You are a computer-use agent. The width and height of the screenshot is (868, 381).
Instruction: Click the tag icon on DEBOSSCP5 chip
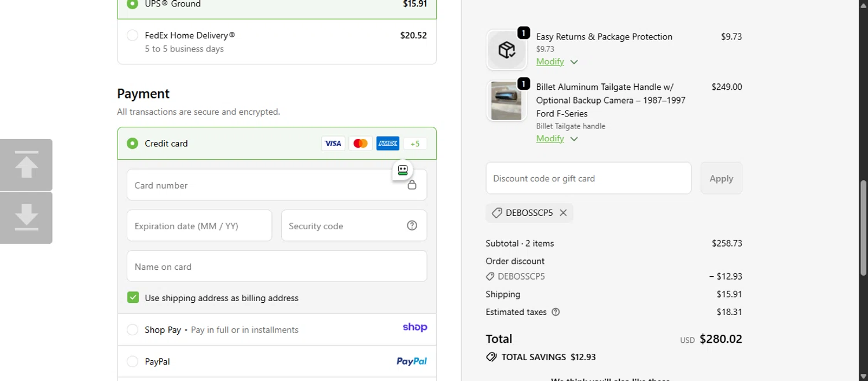[x=496, y=213]
